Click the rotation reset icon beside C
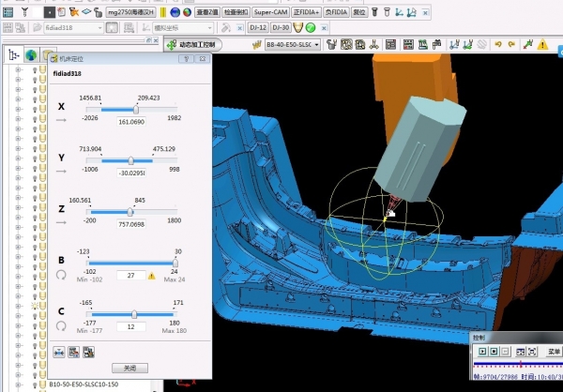This screenshot has height=392, width=563. pyautogui.click(x=62, y=326)
